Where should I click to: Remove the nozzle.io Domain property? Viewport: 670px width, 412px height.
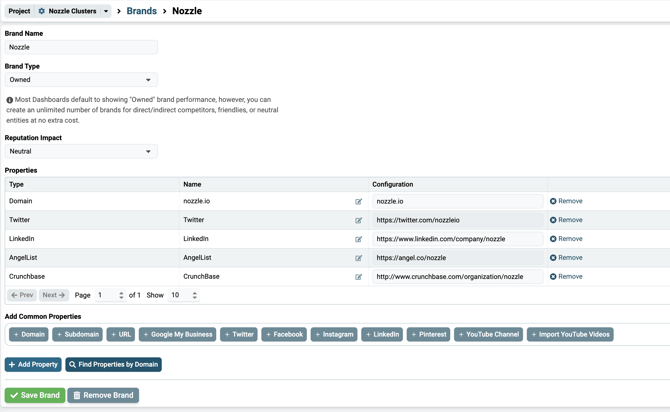[566, 201]
